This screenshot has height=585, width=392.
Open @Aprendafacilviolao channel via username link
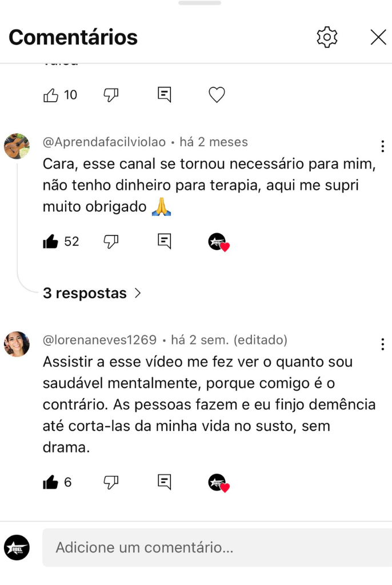104,142
